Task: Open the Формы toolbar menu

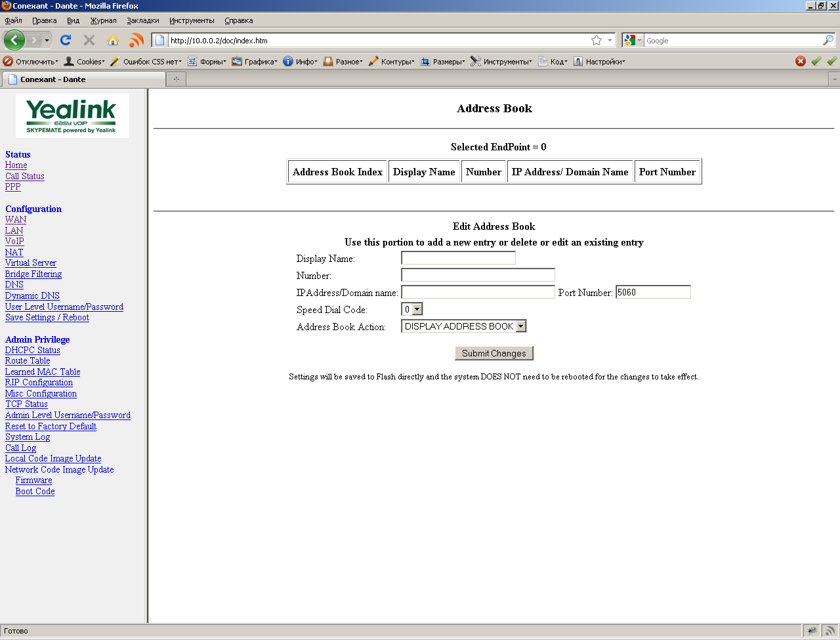Action: tap(207, 61)
